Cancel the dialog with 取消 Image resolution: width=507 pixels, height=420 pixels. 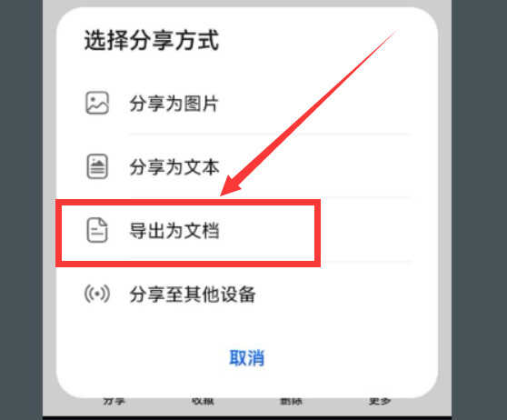pyautogui.click(x=247, y=358)
